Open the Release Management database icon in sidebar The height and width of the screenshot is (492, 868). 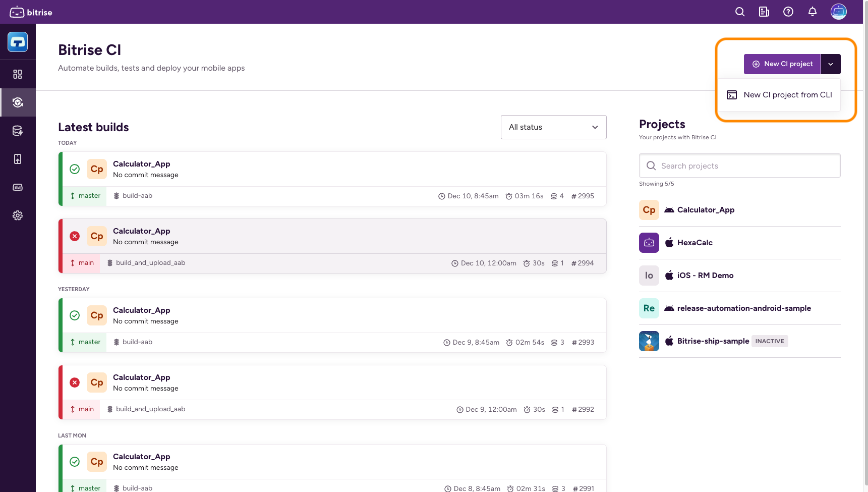(x=18, y=130)
